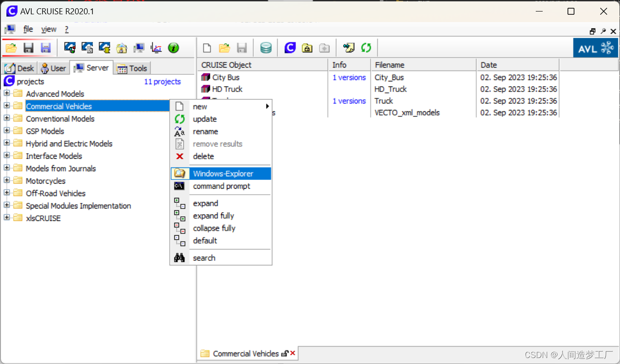Screen dimensions: 620x364
Task: Click the AVL logo button
Action: [x=595, y=48]
